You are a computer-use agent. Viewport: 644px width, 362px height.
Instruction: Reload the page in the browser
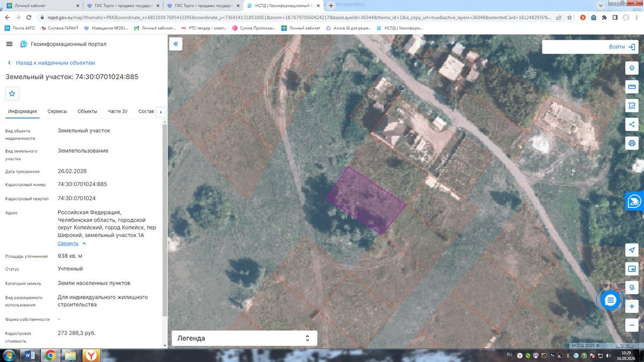(30, 17)
